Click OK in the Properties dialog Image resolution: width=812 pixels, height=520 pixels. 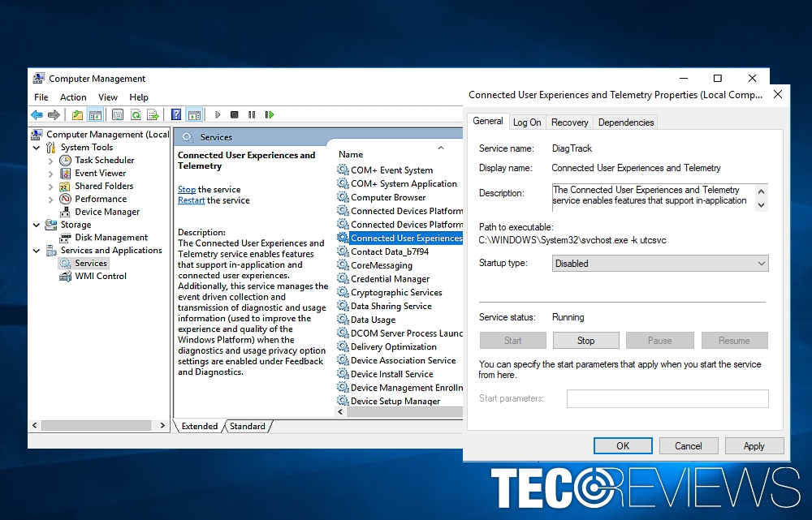click(x=623, y=446)
